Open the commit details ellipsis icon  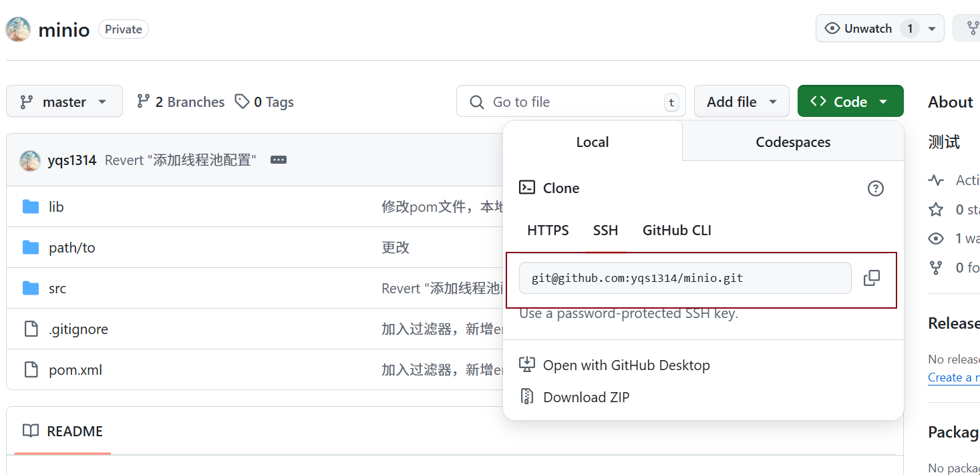coord(279,160)
